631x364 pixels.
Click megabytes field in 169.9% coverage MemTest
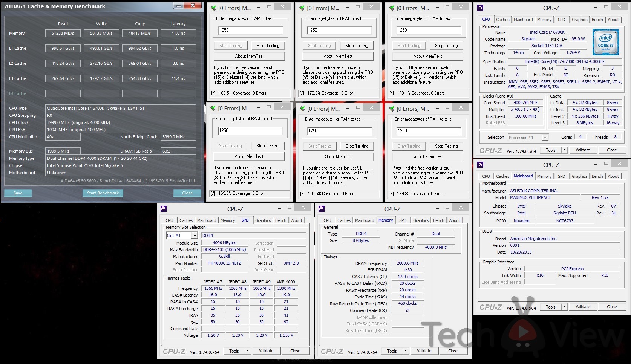tap(429, 131)
